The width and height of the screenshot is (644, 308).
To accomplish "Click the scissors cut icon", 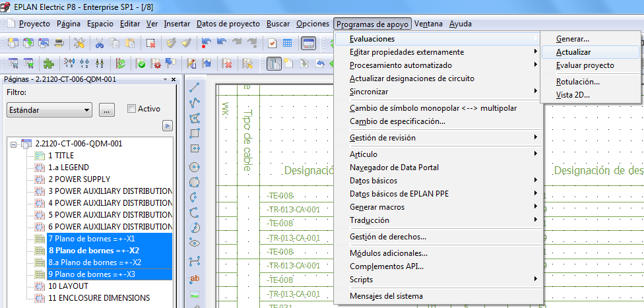I will pyautogui.click(x=100, y=43).
